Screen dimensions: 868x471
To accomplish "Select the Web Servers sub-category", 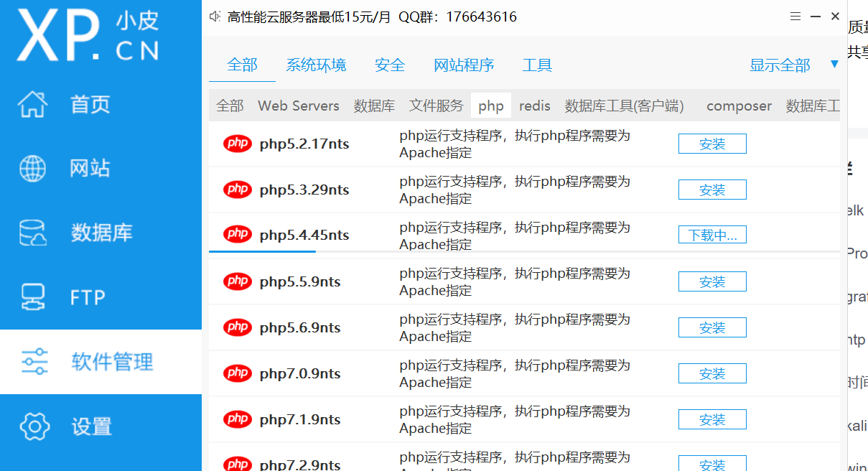I will pos(299,106).
